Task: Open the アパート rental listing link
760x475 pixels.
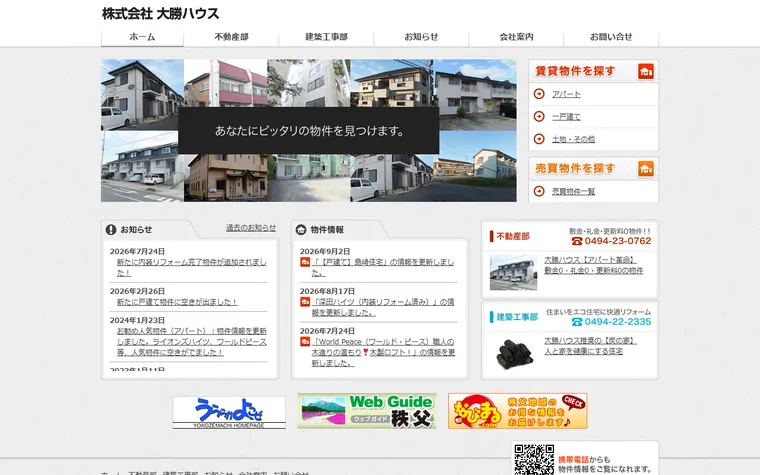Action: [566, 95]
